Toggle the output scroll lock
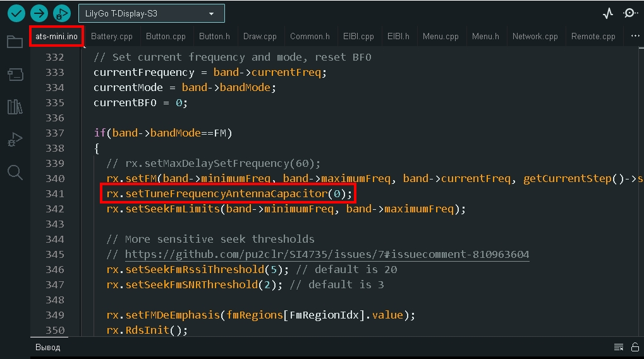The height and width of the screenshot is (359, 644). pos(635,347)
